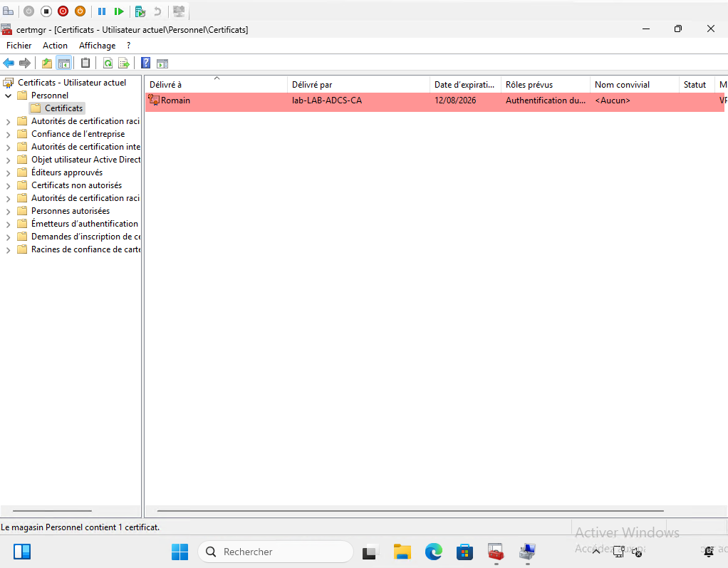The height and width of the screenshot is (568, 728).
Task: Open the Action menu
Action: pos(55,46)
